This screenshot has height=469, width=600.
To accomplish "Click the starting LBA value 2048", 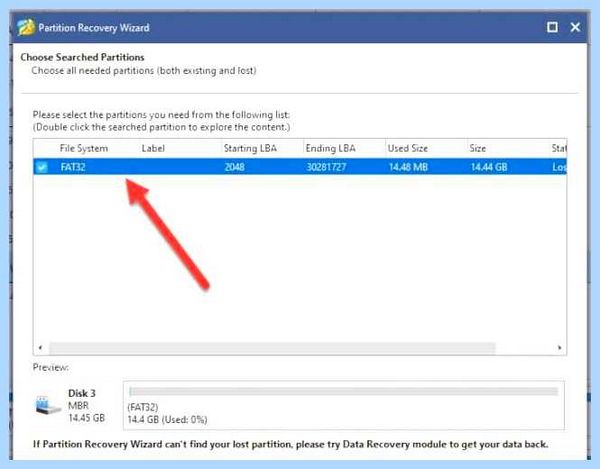I will tap(235, 167).
